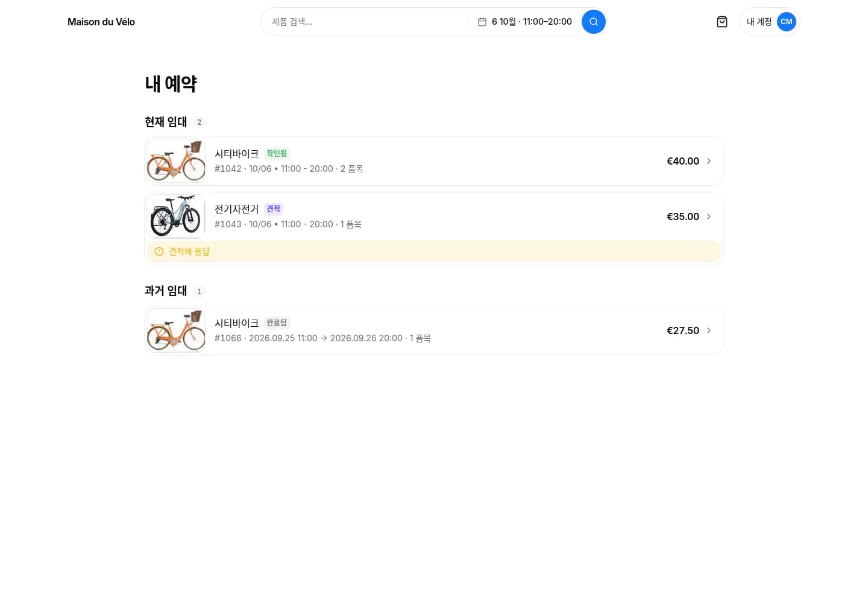Expand order #1042 using its chevron
Viewport: 868px width, 603px height.
708,161
